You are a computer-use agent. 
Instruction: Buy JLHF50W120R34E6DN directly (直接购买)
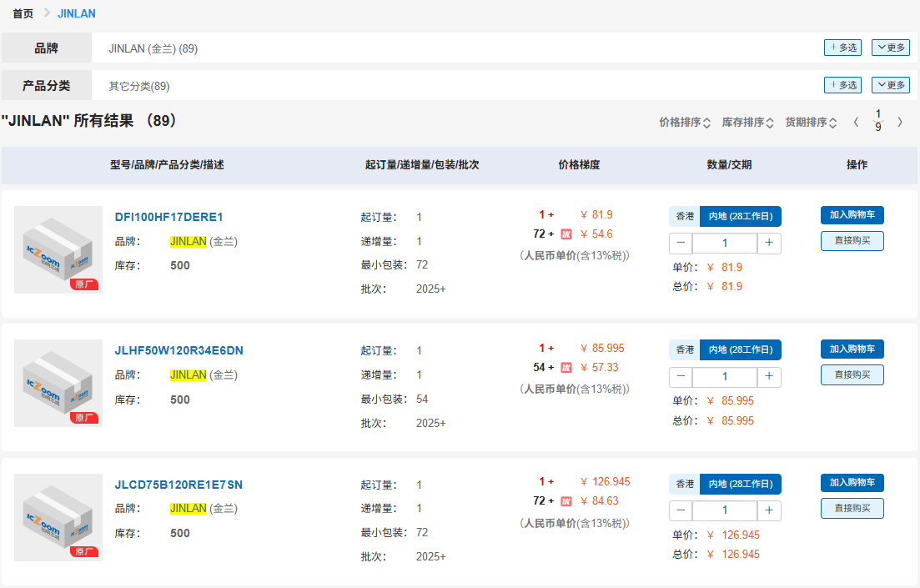tap(852, 375)
